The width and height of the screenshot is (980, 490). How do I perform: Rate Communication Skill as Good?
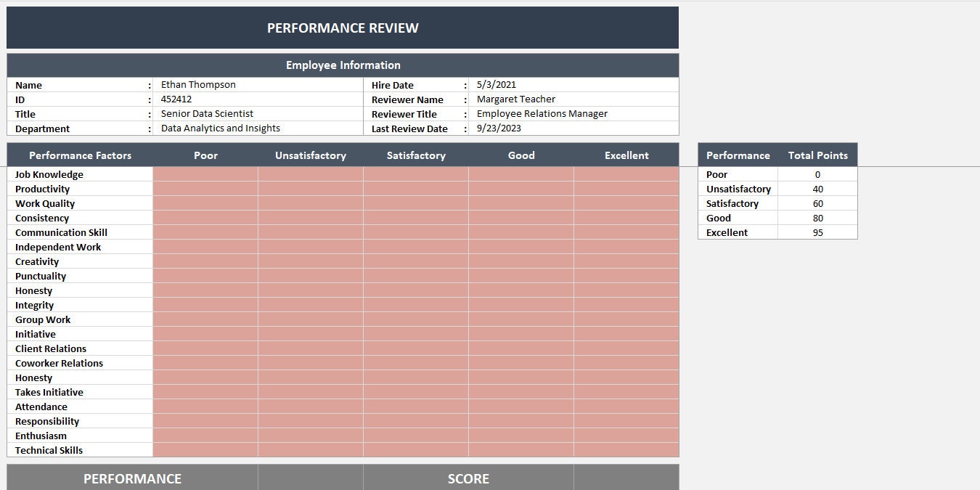click(x=520, y=232)
